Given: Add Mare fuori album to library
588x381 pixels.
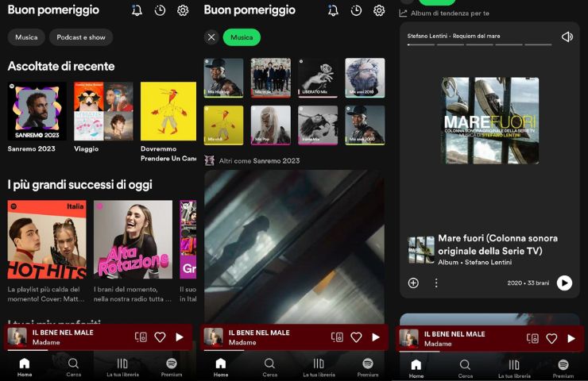Looking at the screenshot, I should click(x=413, y=283).
